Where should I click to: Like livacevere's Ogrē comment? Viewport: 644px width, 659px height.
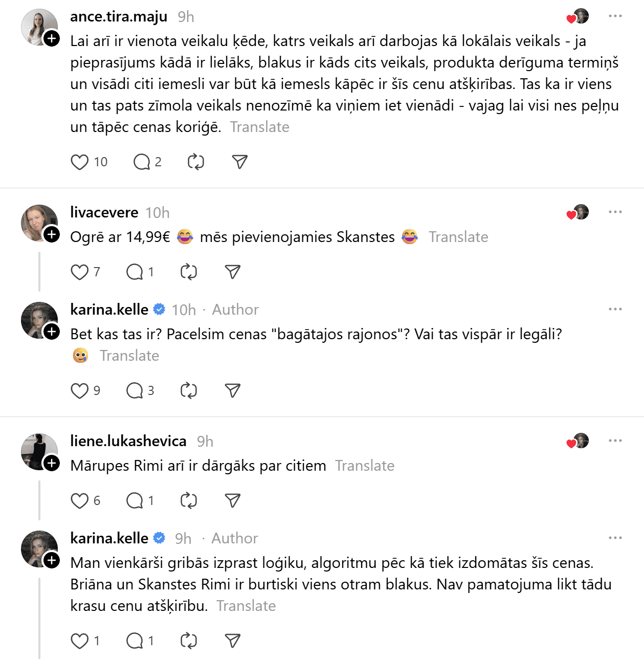coord(79,272)
